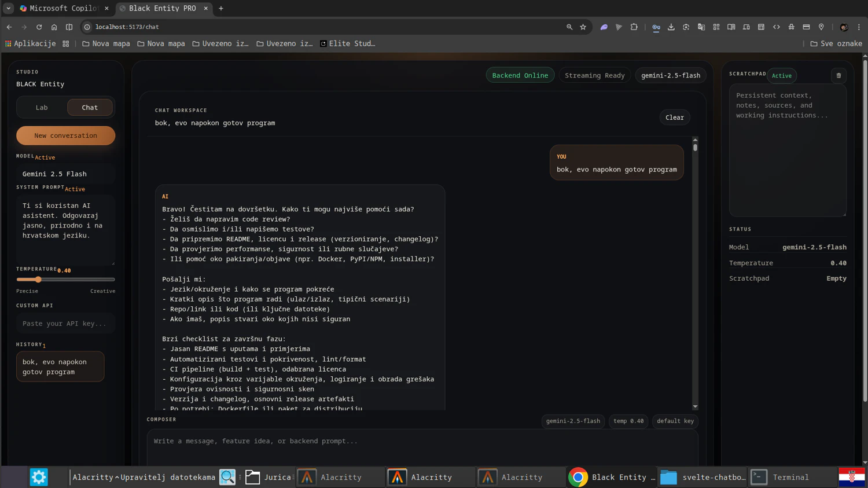Open the Elite Stud… bookmark

pyautogui.click(x=347, y=44)
